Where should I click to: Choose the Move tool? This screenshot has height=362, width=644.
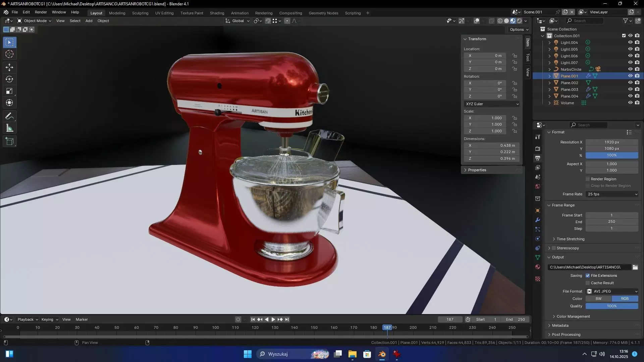point(9,67)
